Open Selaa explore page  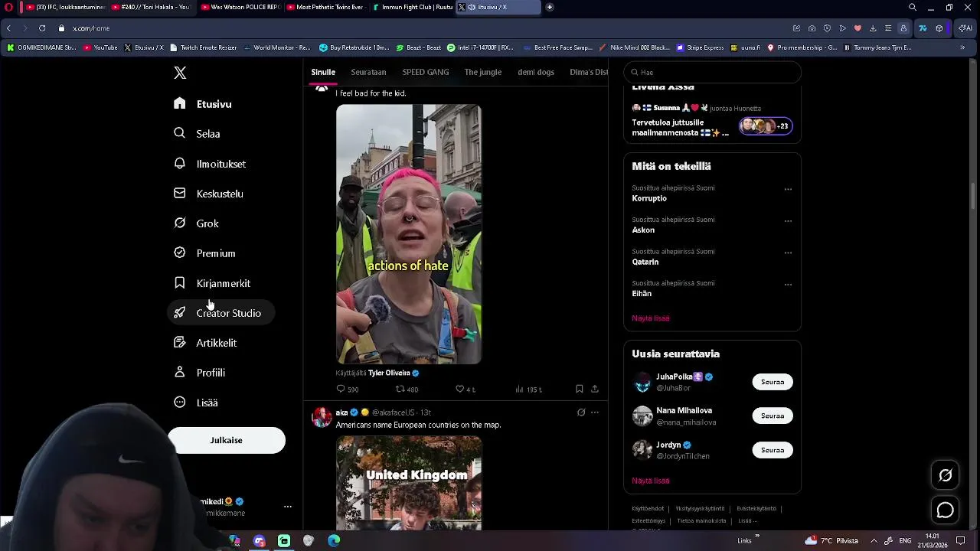point(198,134)
